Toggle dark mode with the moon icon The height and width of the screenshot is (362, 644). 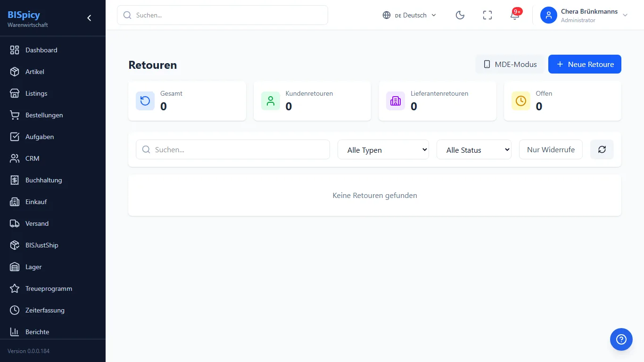click(x=460, y=15)
